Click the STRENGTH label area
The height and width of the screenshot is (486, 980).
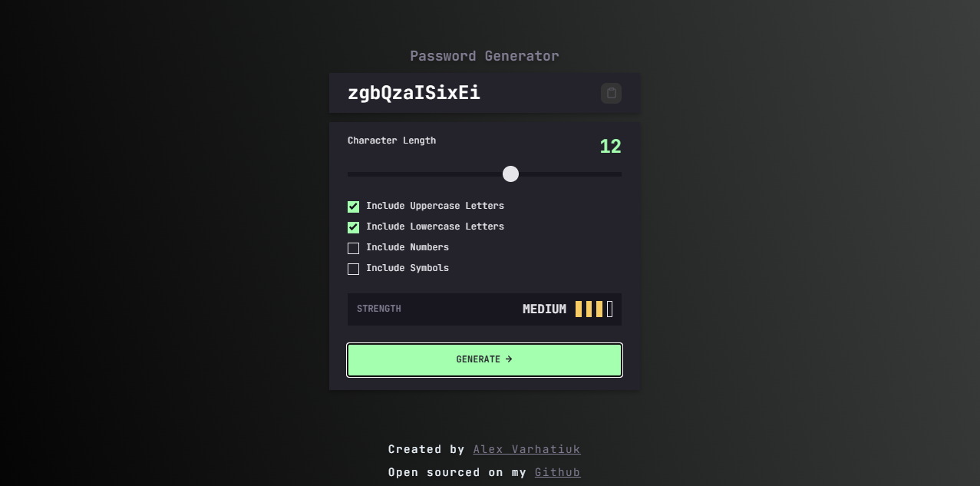[x=378, y=309]
